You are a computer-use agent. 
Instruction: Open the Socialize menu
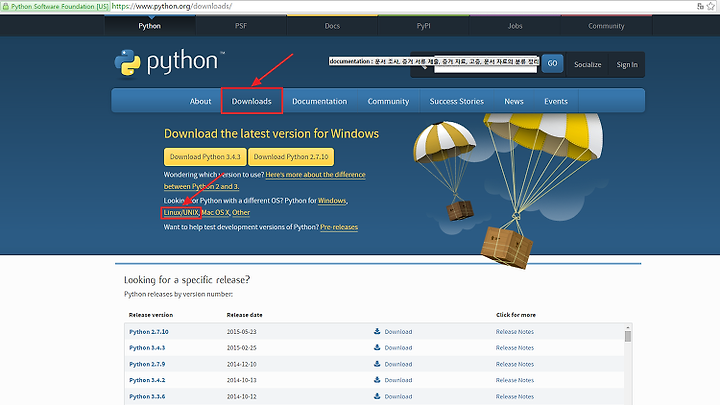click(x=587, y=64)
